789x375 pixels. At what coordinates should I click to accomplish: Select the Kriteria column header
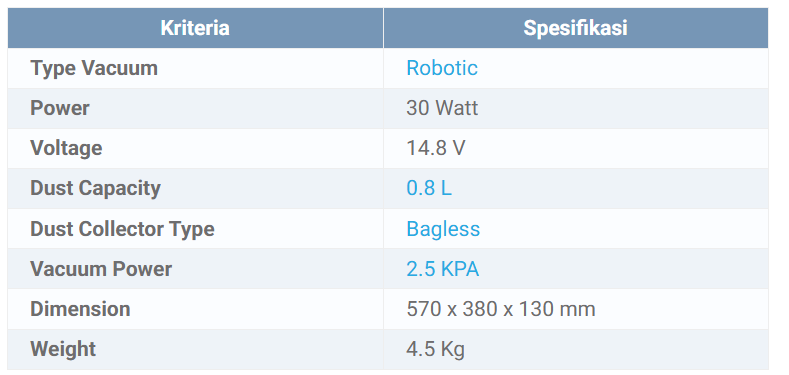coord(195,28)
